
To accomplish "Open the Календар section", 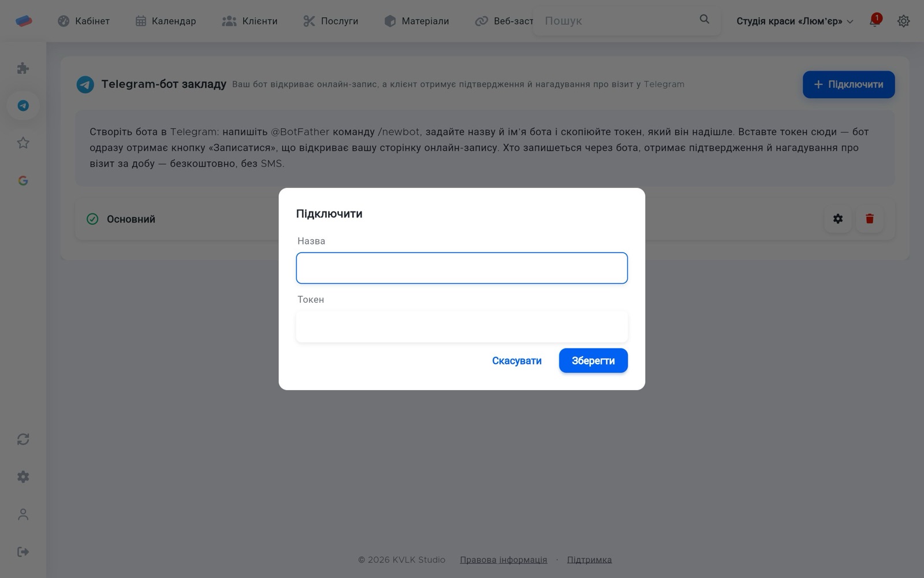I will point(166,21).
